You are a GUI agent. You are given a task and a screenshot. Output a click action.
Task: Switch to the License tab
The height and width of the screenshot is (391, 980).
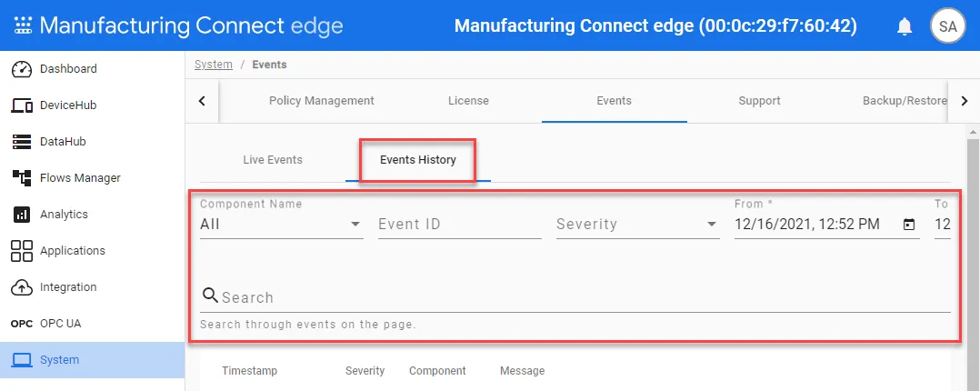pyautogui.click(x=468, y=101)
